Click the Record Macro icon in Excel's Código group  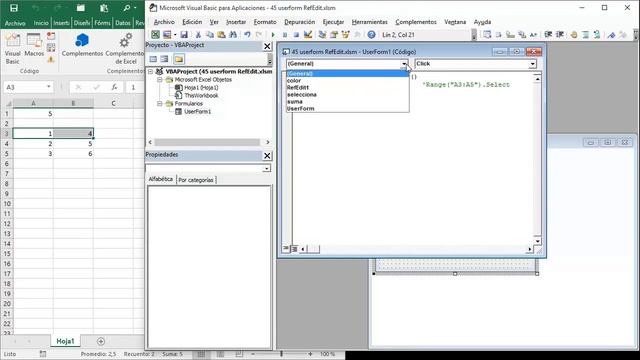click(x=51, y=36)
